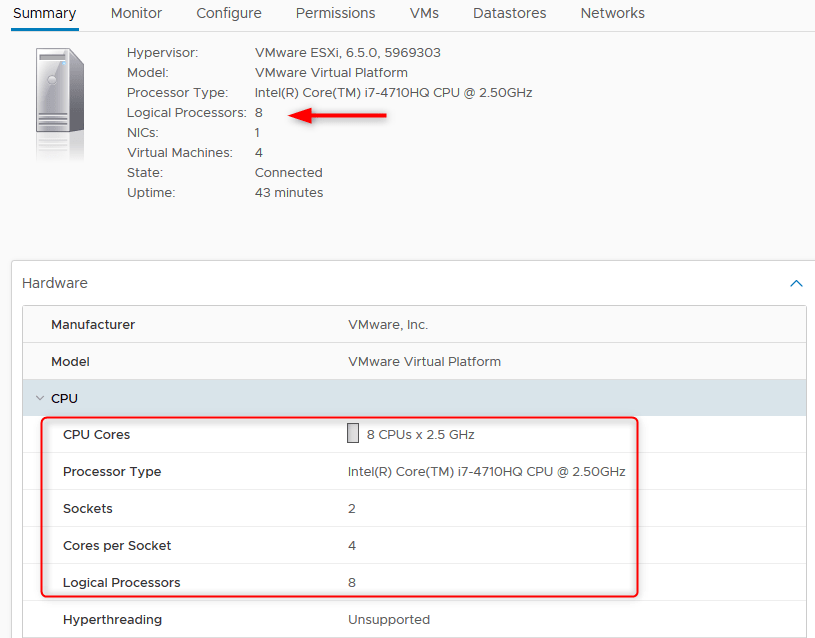The height and width of the screenshot is (638, 815).
Task: Open the Datastores tab
Action: [x=509, y=14]
